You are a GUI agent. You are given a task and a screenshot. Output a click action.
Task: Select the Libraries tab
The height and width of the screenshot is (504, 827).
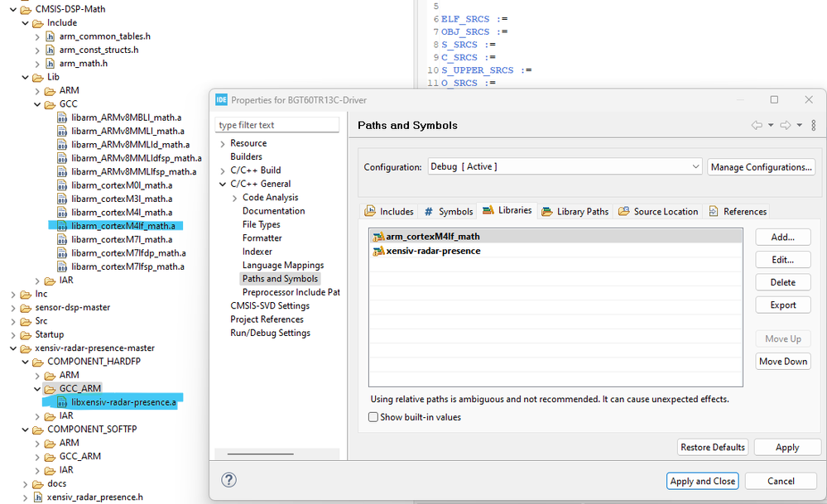click(507, 210)
